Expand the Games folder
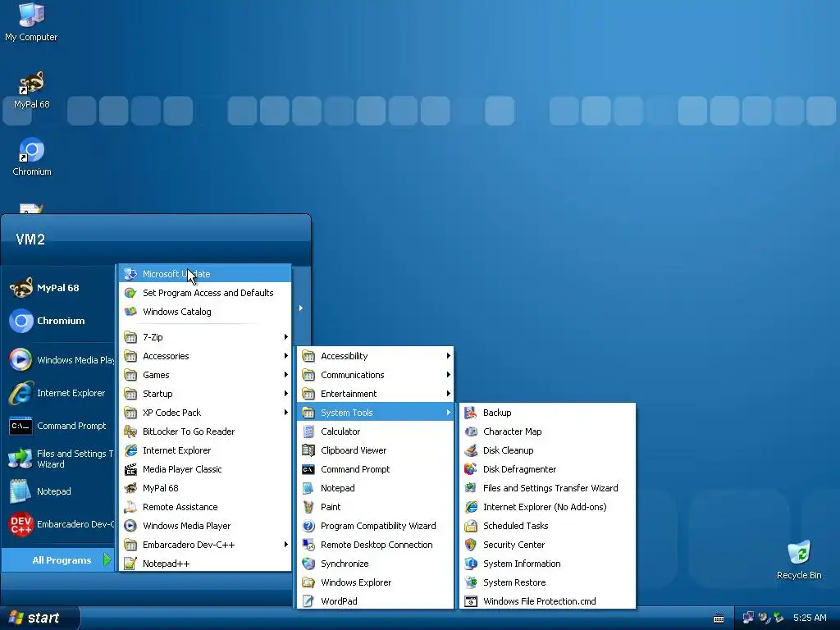Screen dimensions: 840x630 pos(205,375)
